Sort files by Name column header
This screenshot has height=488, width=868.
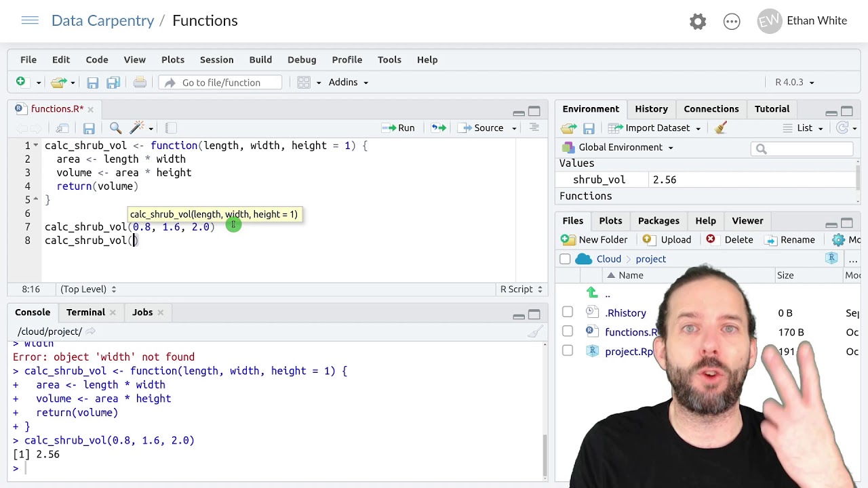point(631,275)
